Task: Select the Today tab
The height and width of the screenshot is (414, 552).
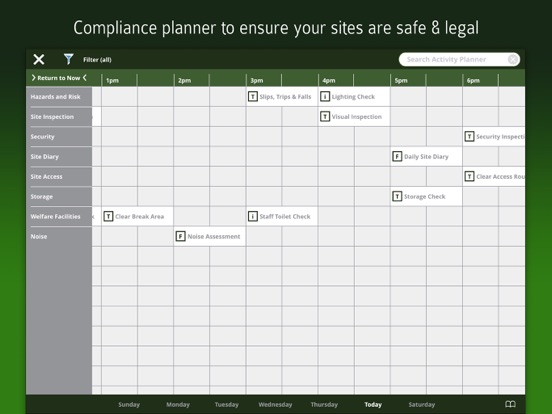Action: (x=373, y=404)
